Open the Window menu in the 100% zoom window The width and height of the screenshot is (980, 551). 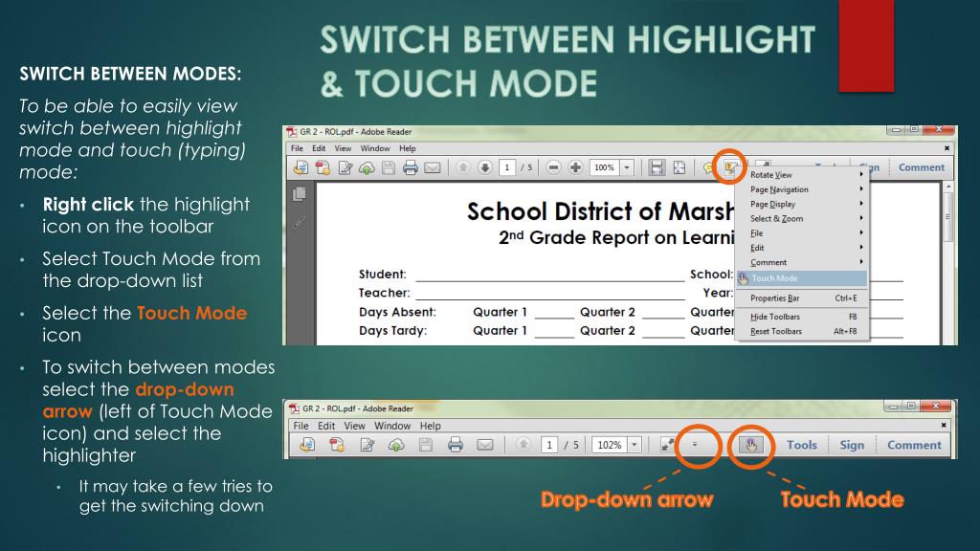(375, 148)
